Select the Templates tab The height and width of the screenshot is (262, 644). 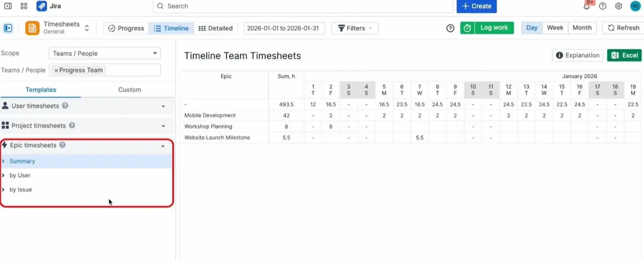41,89
